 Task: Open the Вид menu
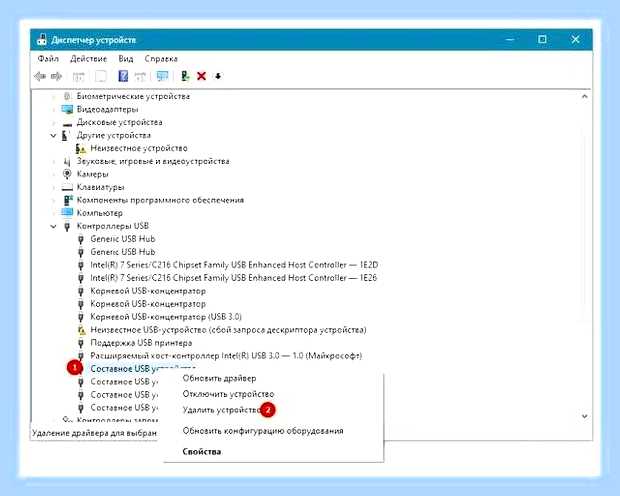click(x=126, y=59)
